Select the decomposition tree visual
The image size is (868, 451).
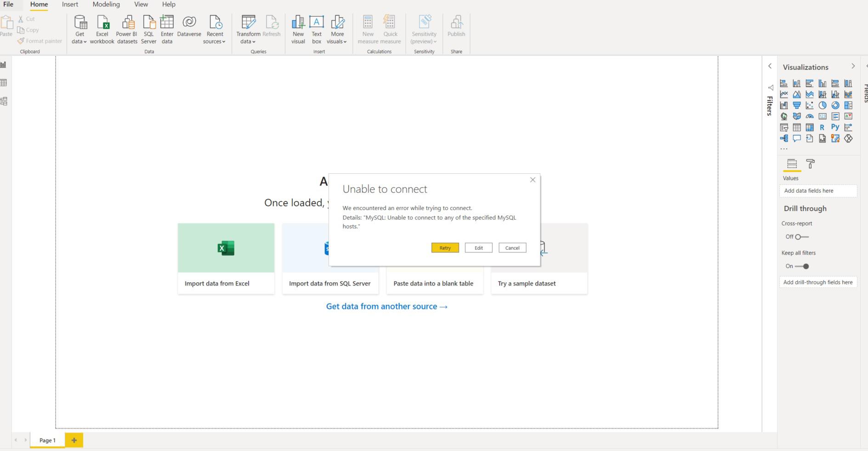coord(784,138)
